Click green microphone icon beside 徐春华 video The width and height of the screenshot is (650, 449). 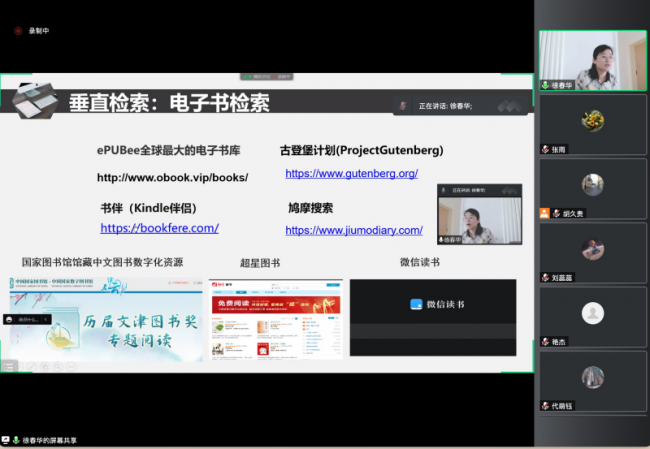tap(546, 85)
